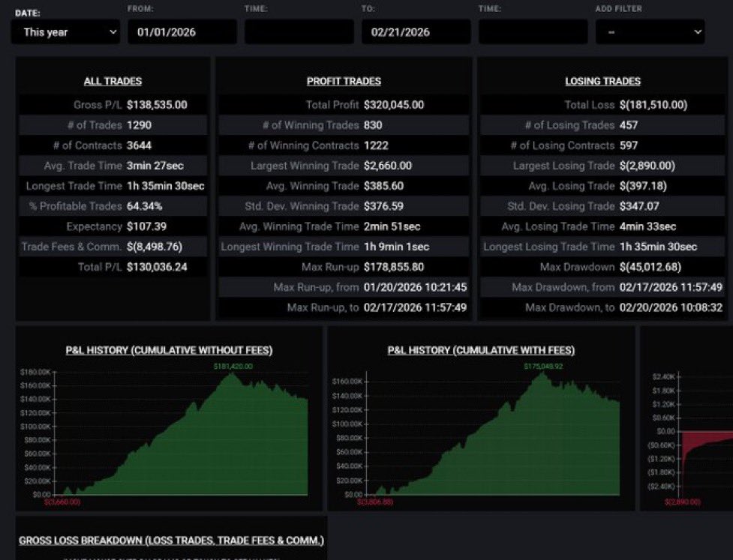Image resolution: width=733 pixels, height=560 pixels.
Task: Click the empty To time field
Action: pos(533,32)
